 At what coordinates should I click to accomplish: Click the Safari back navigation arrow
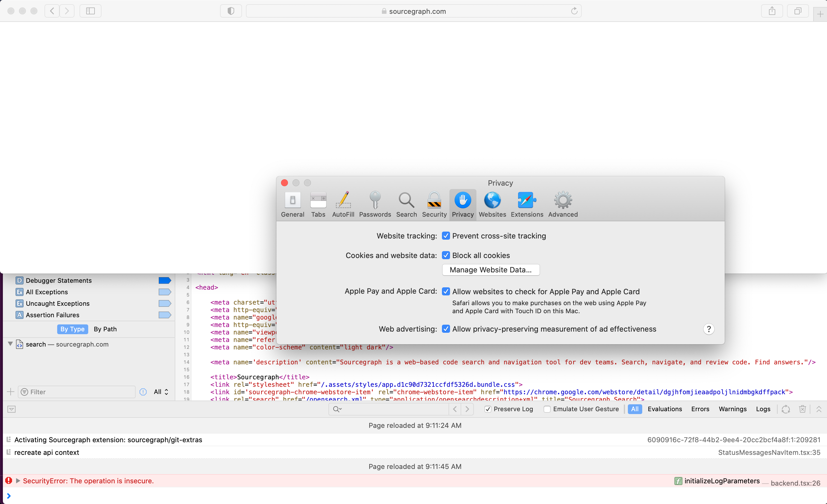[x=52, y=11]
